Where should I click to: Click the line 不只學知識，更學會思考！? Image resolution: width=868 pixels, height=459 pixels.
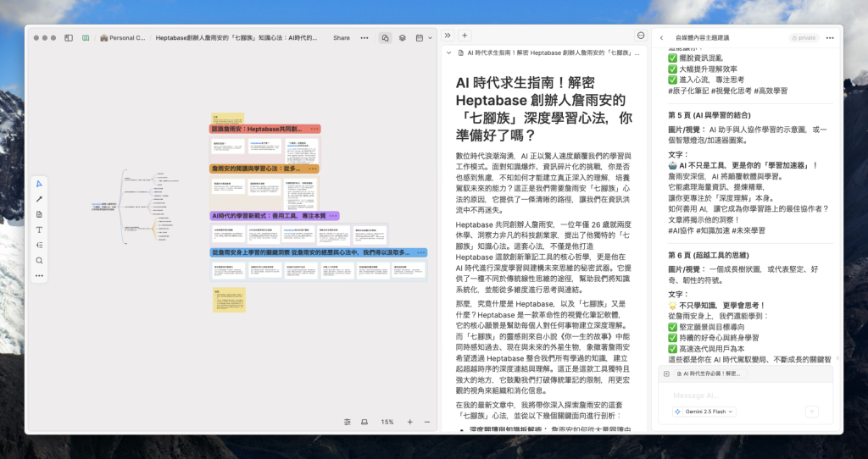pyautogui.click(x=716, y=305)
